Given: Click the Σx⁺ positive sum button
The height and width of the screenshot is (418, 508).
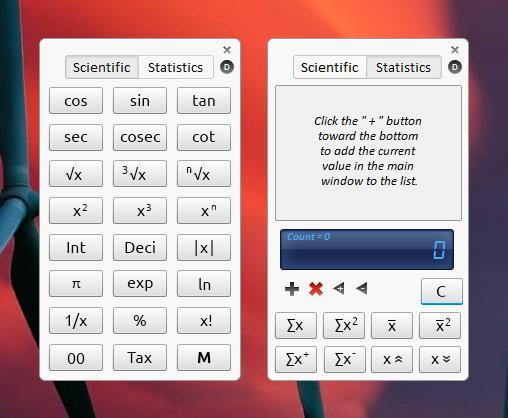Looking at the screenshot, I should tap(296, 359).
